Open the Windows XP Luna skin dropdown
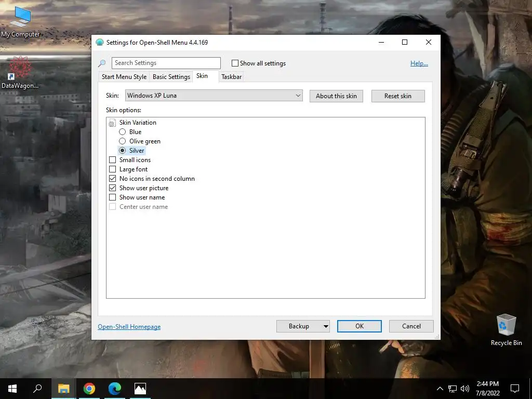This screenshot has height=399, width=532. (x=214, y=96)
